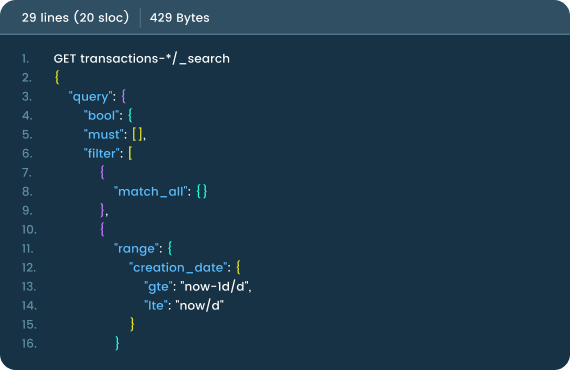Image resolution: width=570 pixels, height=370 pixels.
Task: Click the "29 lines (20 sloc)" header text
Action: click(75, 17)
